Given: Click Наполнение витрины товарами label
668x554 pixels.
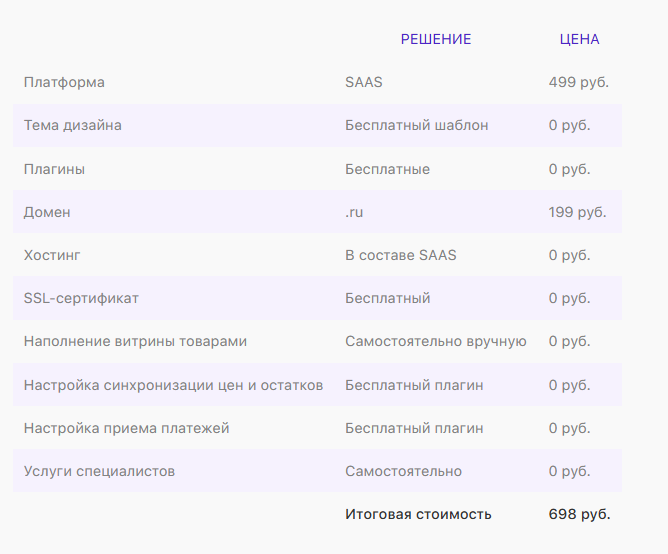Looking at the screenshot, I should point(135,341).
